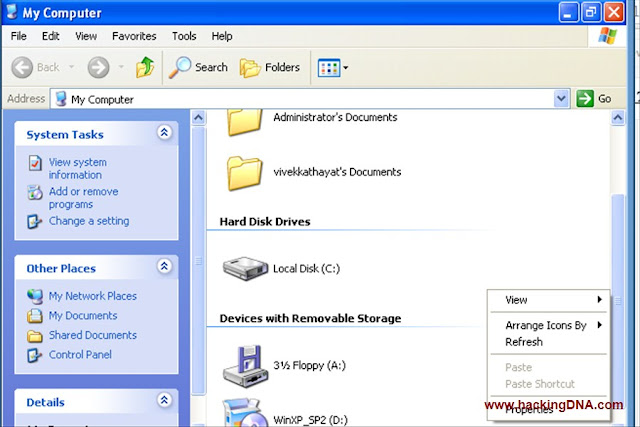Click the green Go arrow
Viewport: 640px width, 427px height.
[x=585, y=98]
